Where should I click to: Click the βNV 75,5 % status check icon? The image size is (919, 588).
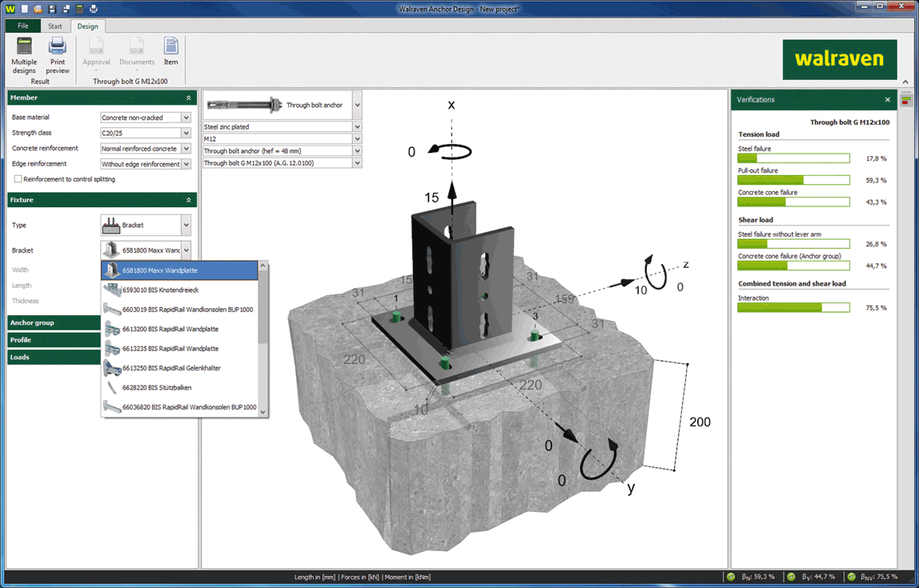point(852,577)
